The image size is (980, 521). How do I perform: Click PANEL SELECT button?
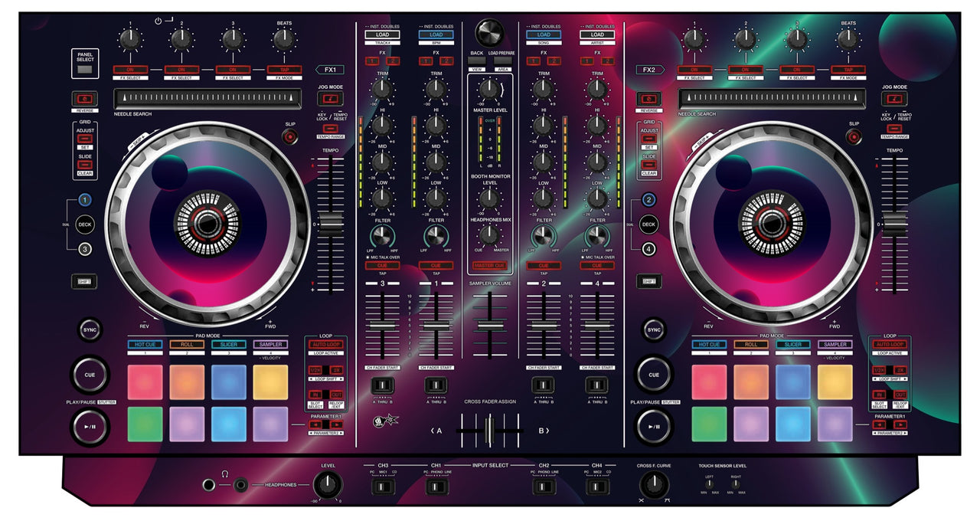tap(84, 70)
